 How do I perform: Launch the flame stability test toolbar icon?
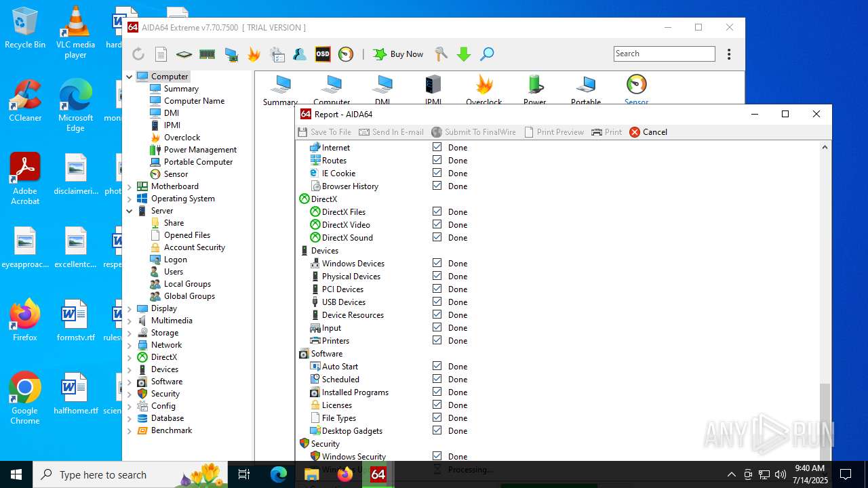[254, 54]
